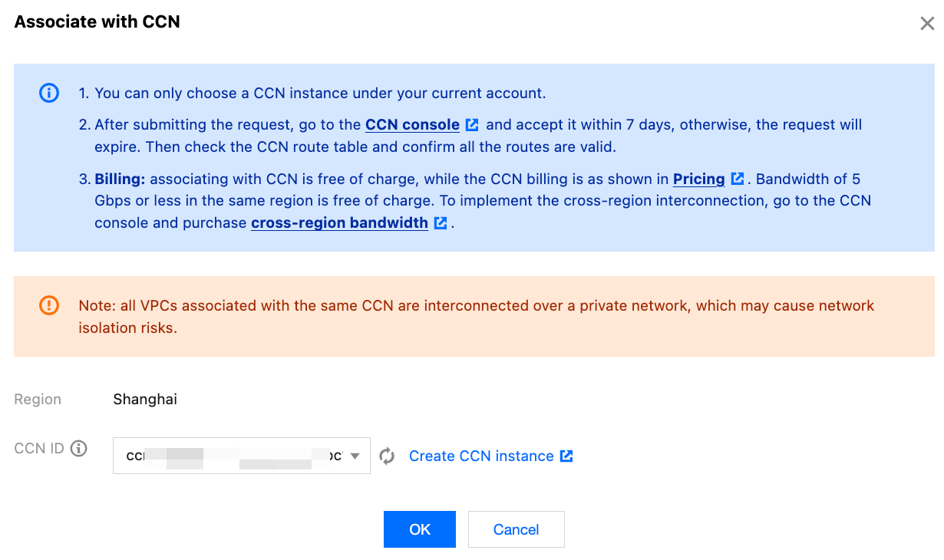Click external-link icon next to Pricing

coord(738,179)
